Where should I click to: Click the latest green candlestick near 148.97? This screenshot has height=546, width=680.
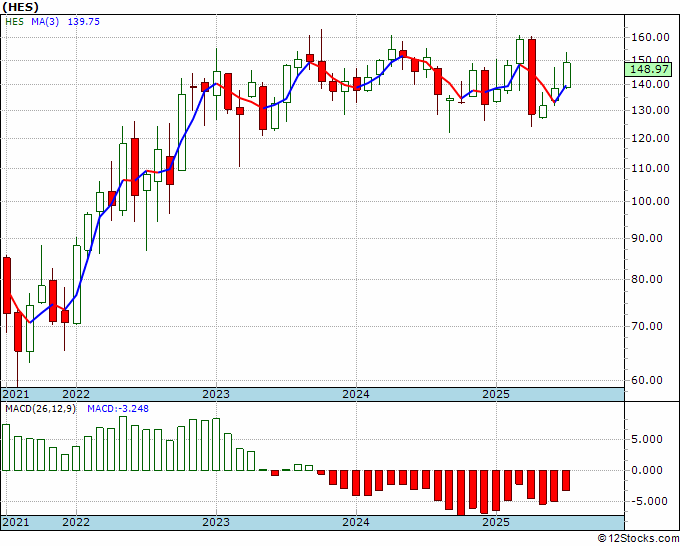point(566,75)
